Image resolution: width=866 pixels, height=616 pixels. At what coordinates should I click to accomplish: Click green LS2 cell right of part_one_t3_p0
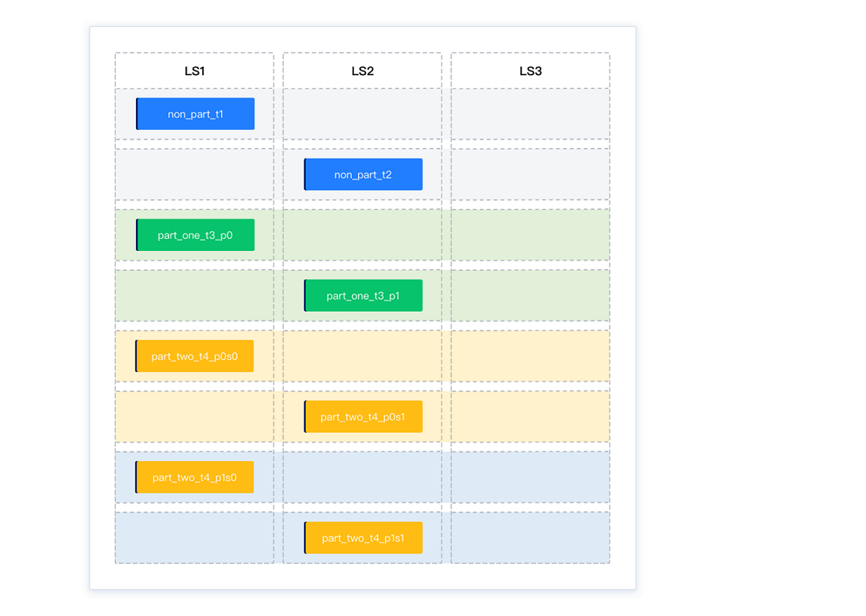(362, 235)
